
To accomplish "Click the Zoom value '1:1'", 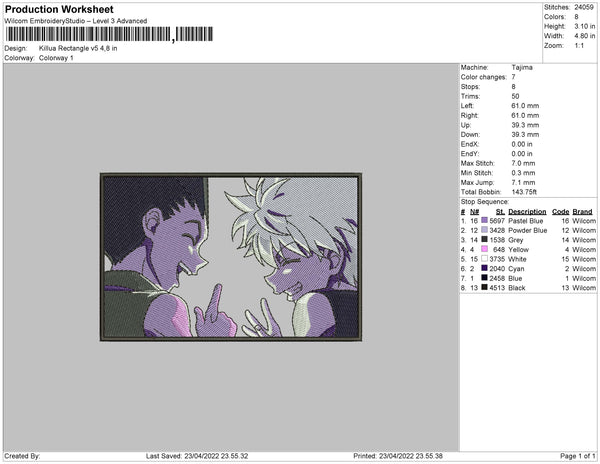I will [579, 46].
